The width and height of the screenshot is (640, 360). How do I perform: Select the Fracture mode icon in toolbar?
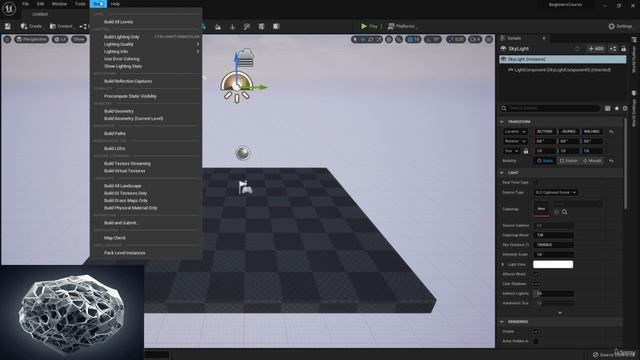click(261, 27)
